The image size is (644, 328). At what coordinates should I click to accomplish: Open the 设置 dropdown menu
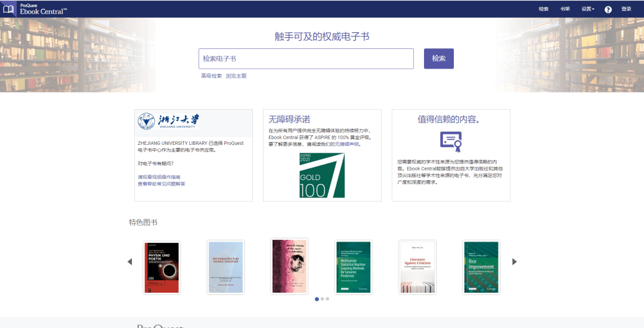588,9
